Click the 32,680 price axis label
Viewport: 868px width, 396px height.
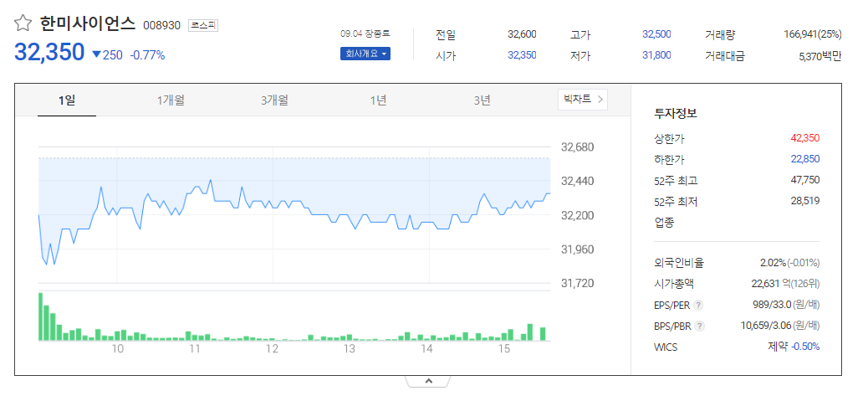577,147
